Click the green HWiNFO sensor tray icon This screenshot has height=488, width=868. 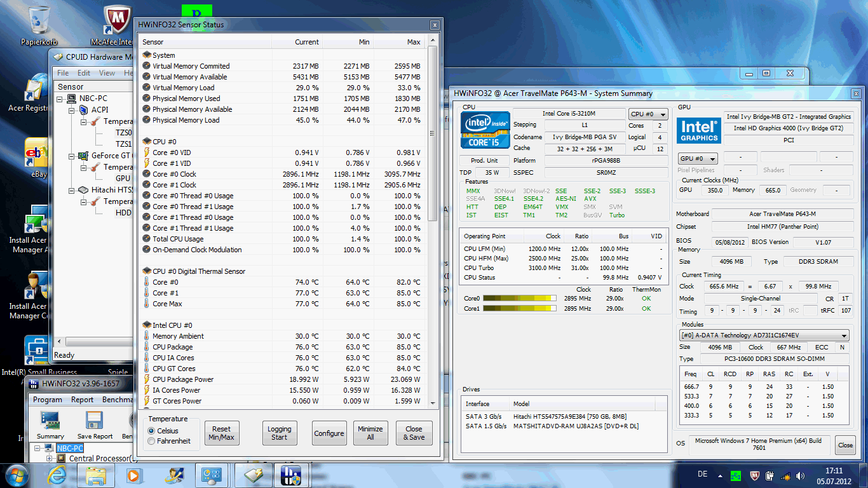[x=736, y=475]
